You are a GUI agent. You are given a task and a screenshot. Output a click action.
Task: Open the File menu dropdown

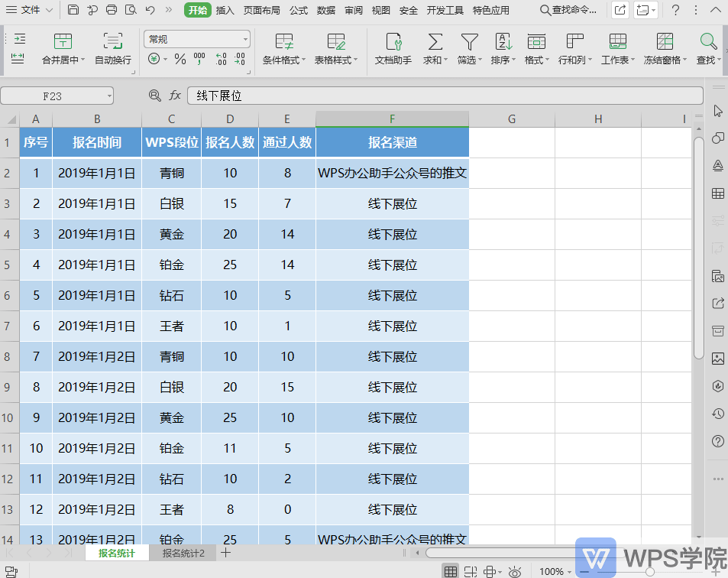pyautogui.click(x=29, y=10)
